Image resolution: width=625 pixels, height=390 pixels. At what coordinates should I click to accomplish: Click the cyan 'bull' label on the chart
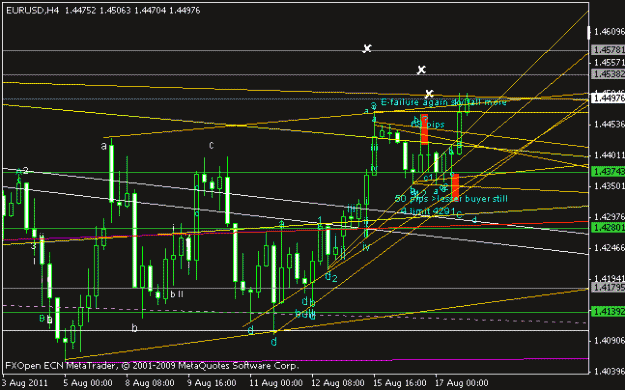[305, 314]
